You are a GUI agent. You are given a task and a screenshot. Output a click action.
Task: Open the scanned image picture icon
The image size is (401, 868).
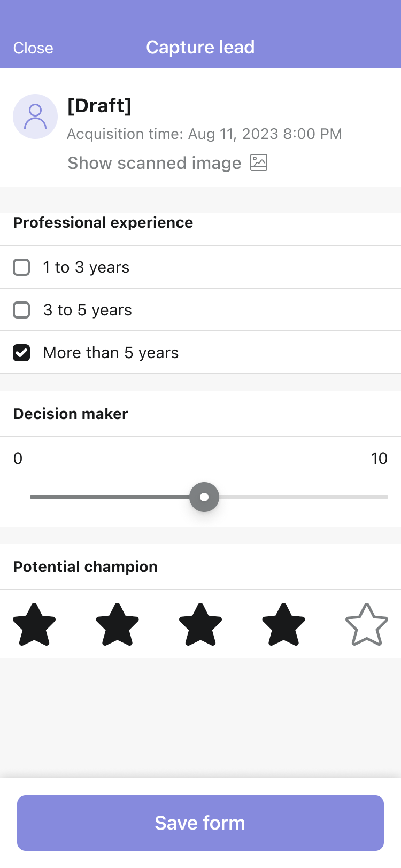pos(259,162)
